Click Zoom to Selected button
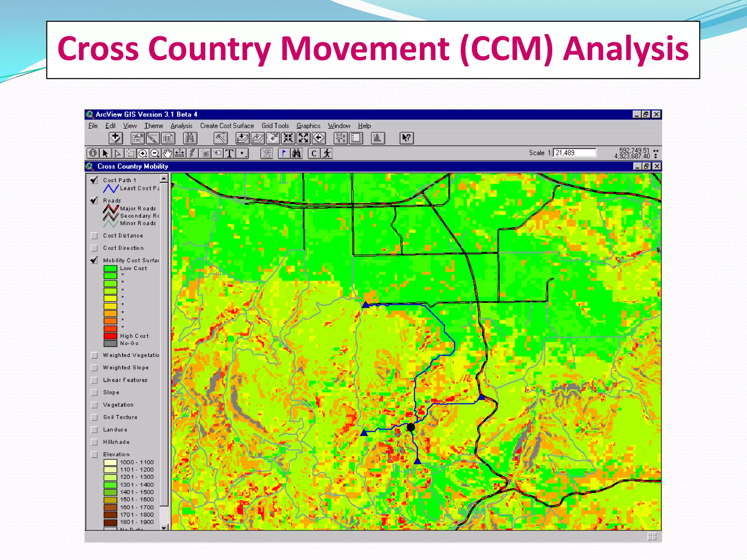 (273, 138)
